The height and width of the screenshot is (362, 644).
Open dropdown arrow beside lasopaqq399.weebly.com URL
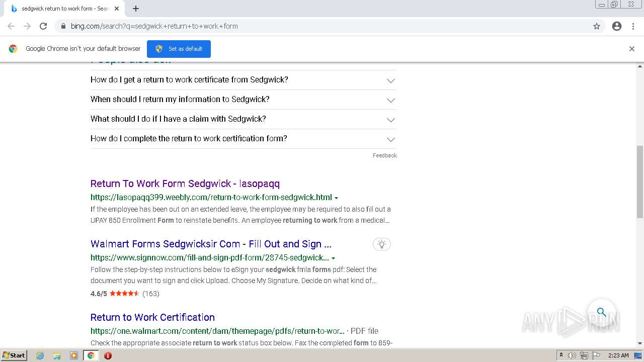[x=336, y=198]
